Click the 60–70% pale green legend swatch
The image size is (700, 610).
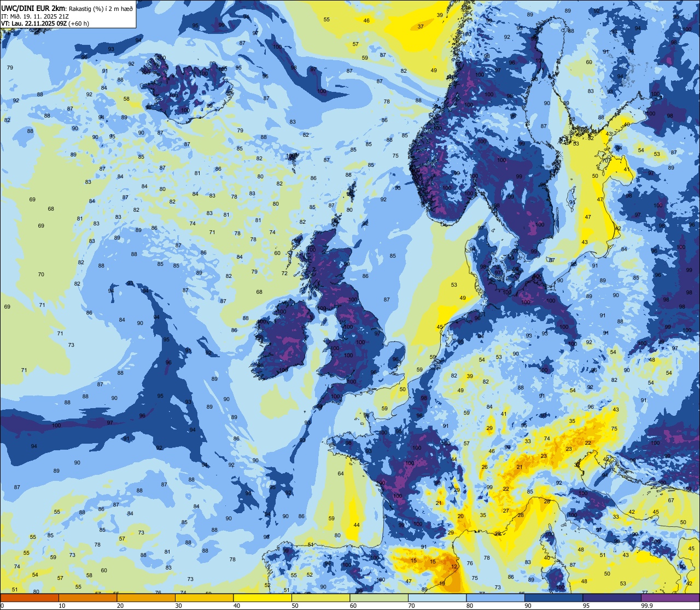[379, 597]
